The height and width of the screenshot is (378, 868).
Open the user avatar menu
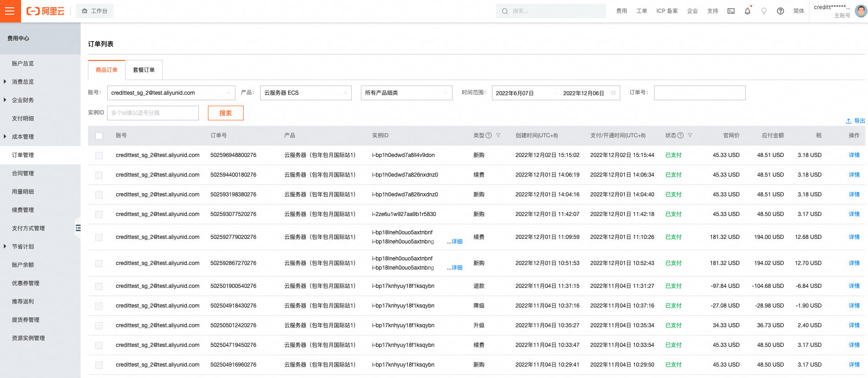(861, 11)
